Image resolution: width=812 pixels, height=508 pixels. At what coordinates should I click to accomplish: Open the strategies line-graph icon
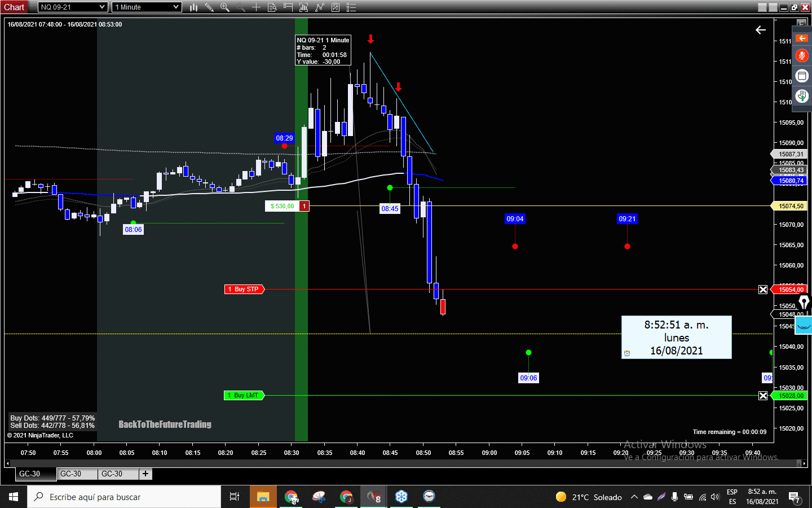coord(320,7)
